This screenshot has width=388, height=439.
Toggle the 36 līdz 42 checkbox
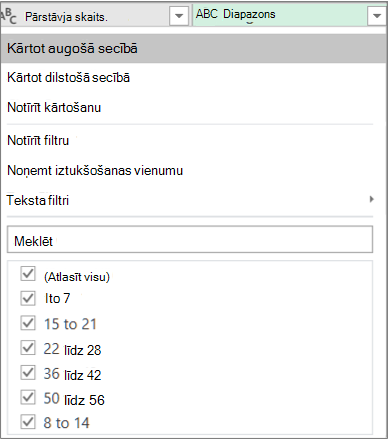28,372
